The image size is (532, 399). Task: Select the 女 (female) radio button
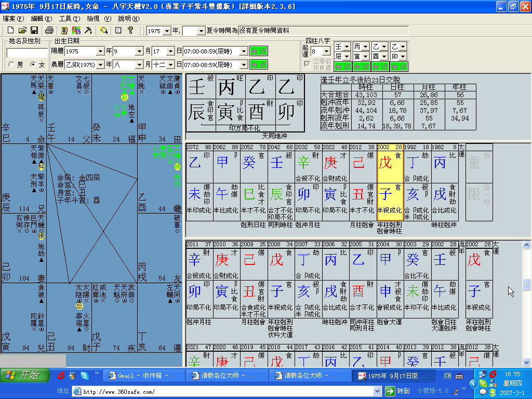click(x=33, y=65)
